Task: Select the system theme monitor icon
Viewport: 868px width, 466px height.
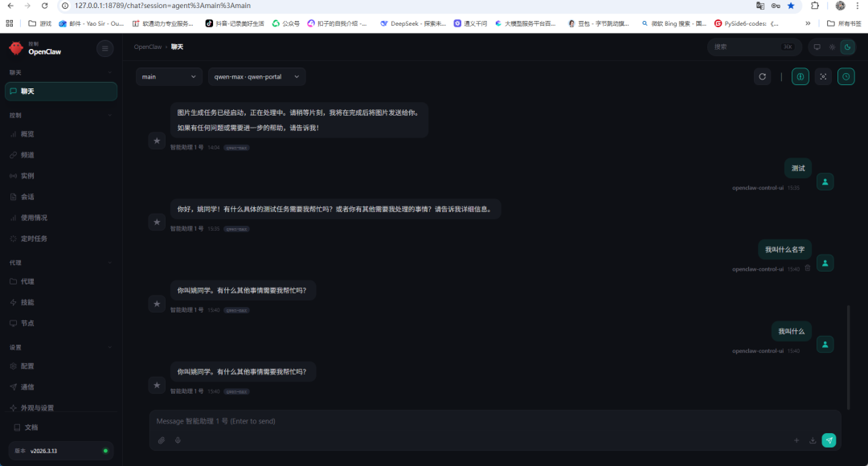Action: pos(817,47)
